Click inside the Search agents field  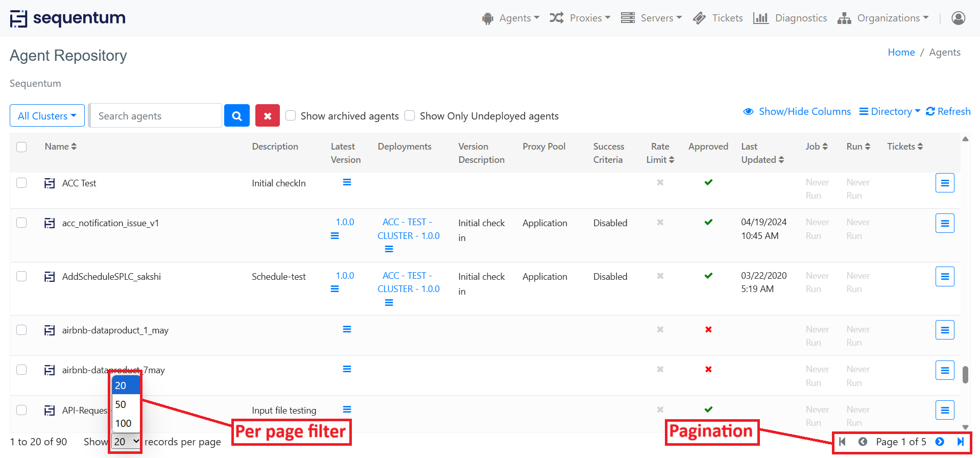(x=156, y=116)
